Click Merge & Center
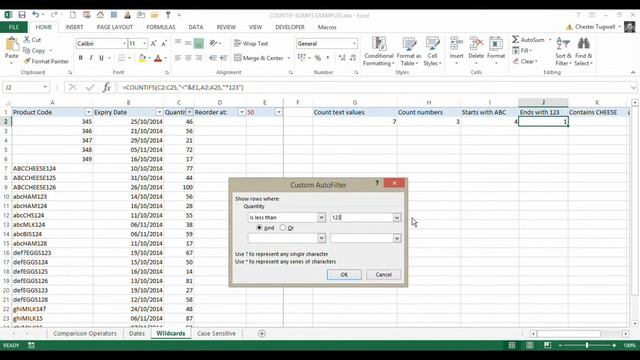 [x=259, y=58]
